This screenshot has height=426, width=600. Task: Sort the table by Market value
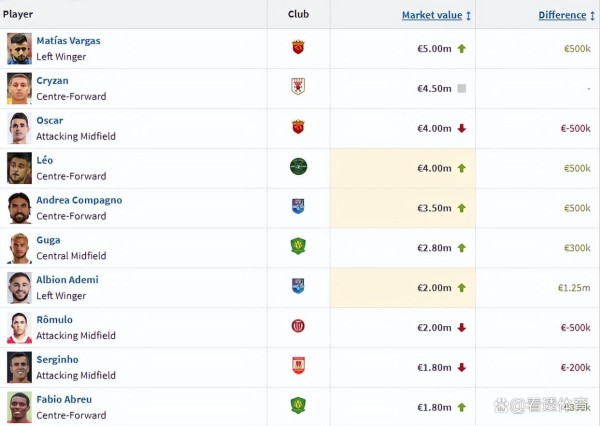coord(432,15)
